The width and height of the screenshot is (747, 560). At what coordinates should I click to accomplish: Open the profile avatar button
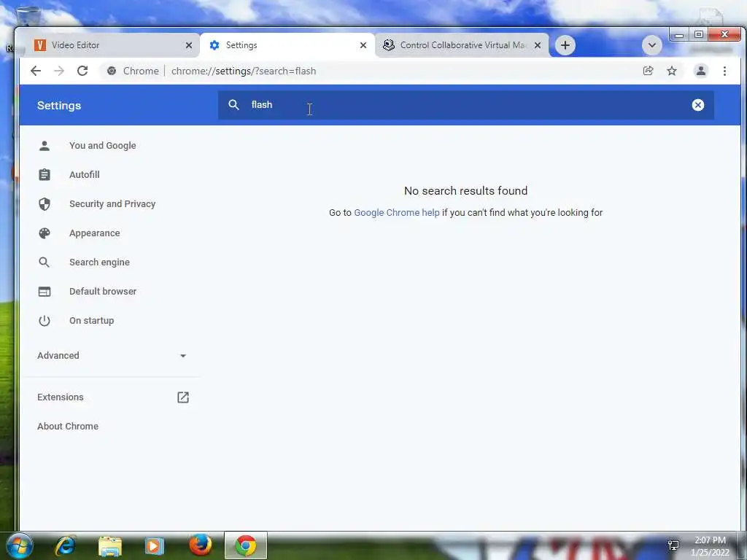pyautogui.click(x=701, y=71)
